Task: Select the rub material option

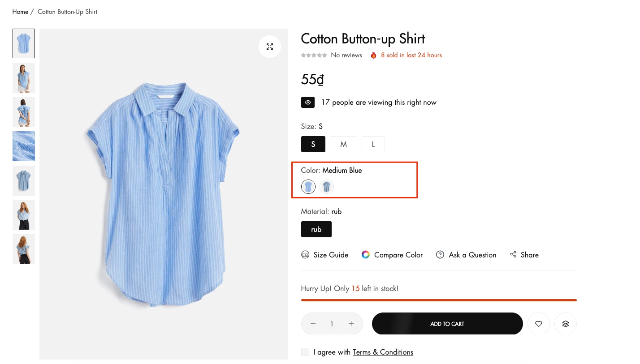Action: click(x=316, y=229)
